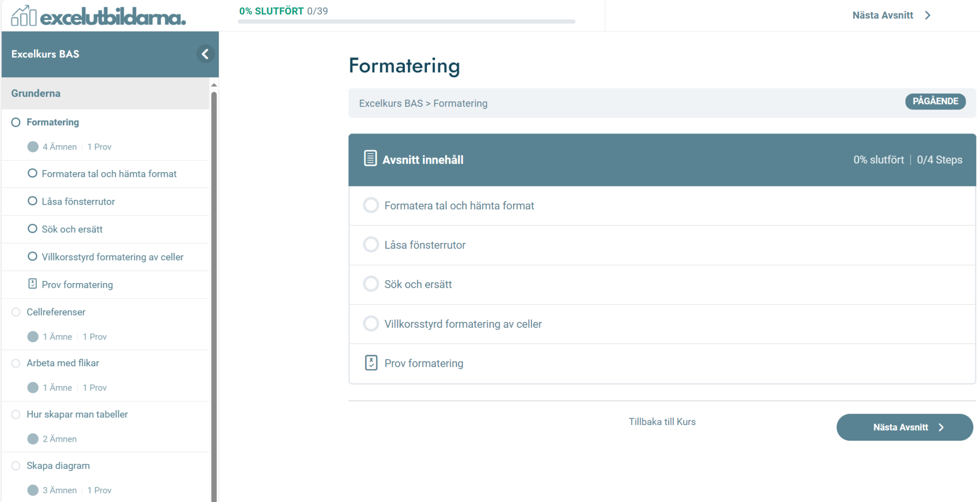
Task: Click the arrow icon next to top Nästa Avsnitt
Action: [x=928, y=15]
